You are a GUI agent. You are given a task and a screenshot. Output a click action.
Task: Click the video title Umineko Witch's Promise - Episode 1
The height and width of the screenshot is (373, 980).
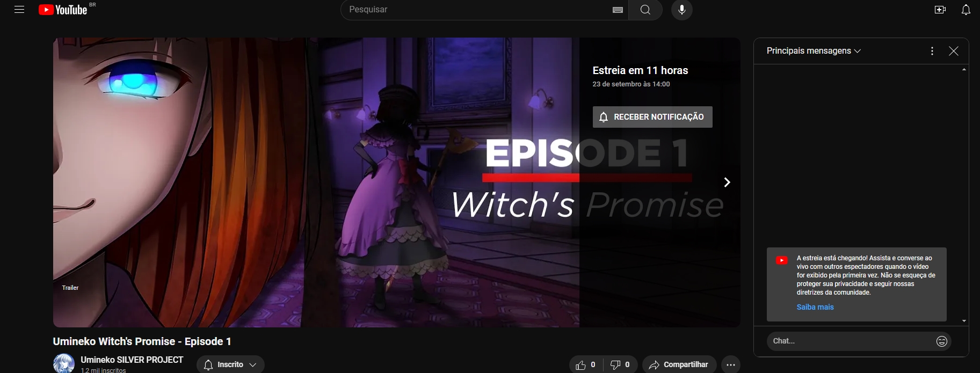coord(142,341)
